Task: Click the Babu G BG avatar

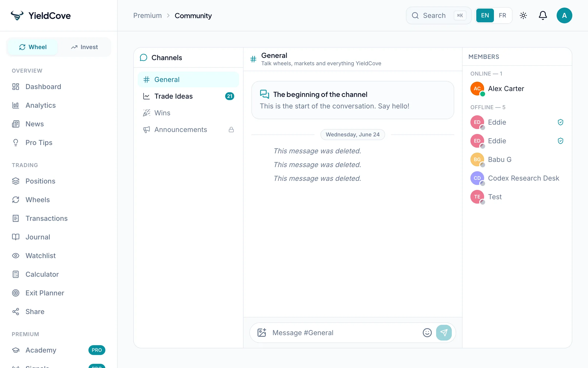Action: [x=477, y=159]
